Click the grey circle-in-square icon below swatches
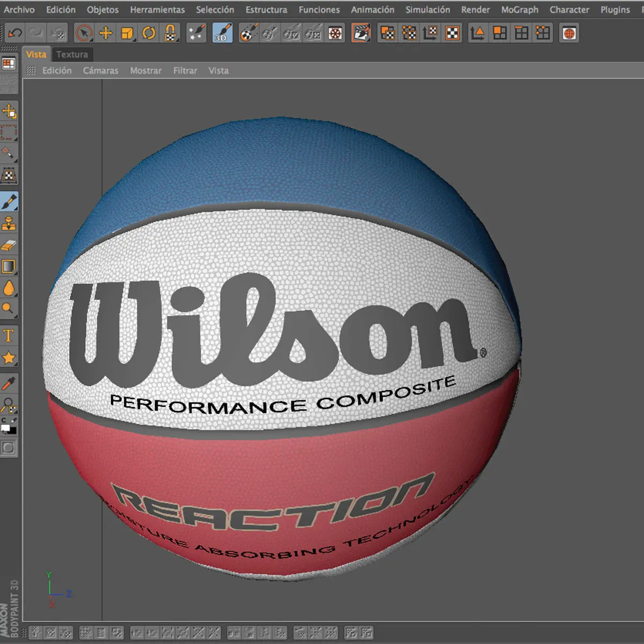This screenshot has height=644, width=644. 9,448
